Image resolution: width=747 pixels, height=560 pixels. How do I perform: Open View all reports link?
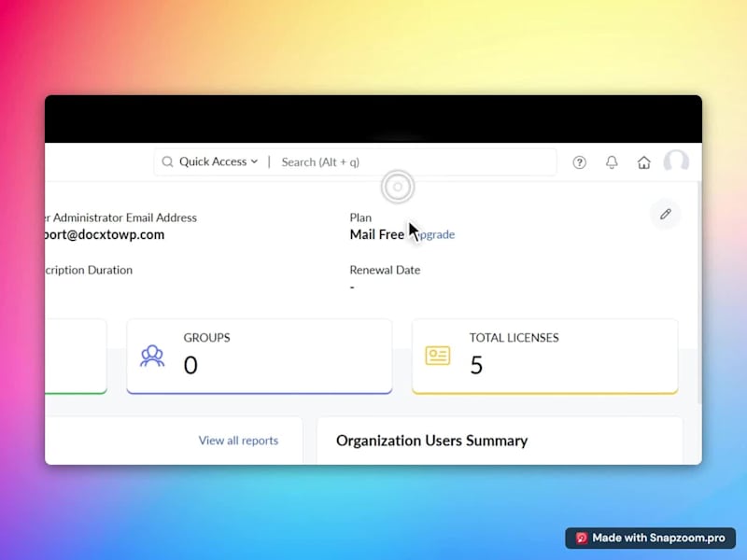(x=238, y=441)
